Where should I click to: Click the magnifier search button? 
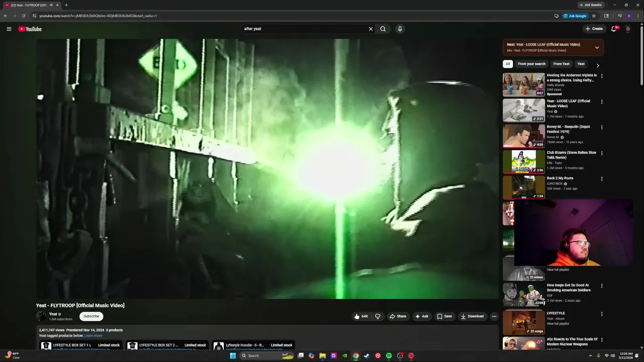point(383,29)
